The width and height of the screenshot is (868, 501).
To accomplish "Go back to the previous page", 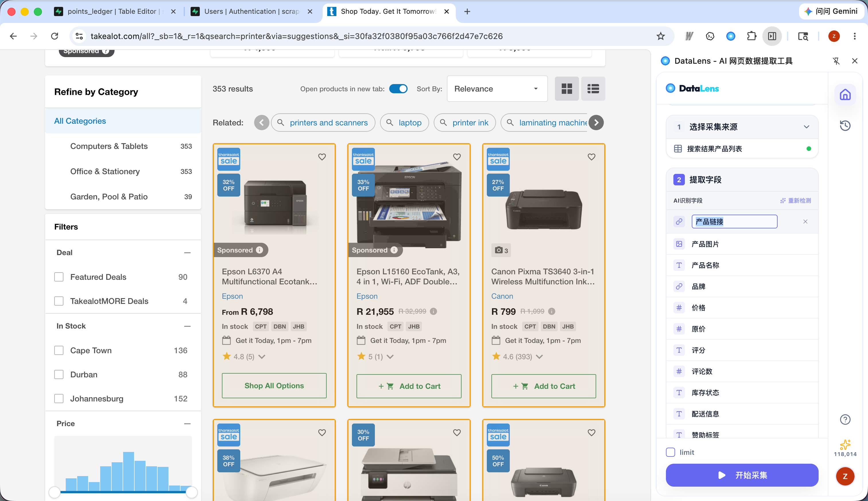I will point(13,36).
